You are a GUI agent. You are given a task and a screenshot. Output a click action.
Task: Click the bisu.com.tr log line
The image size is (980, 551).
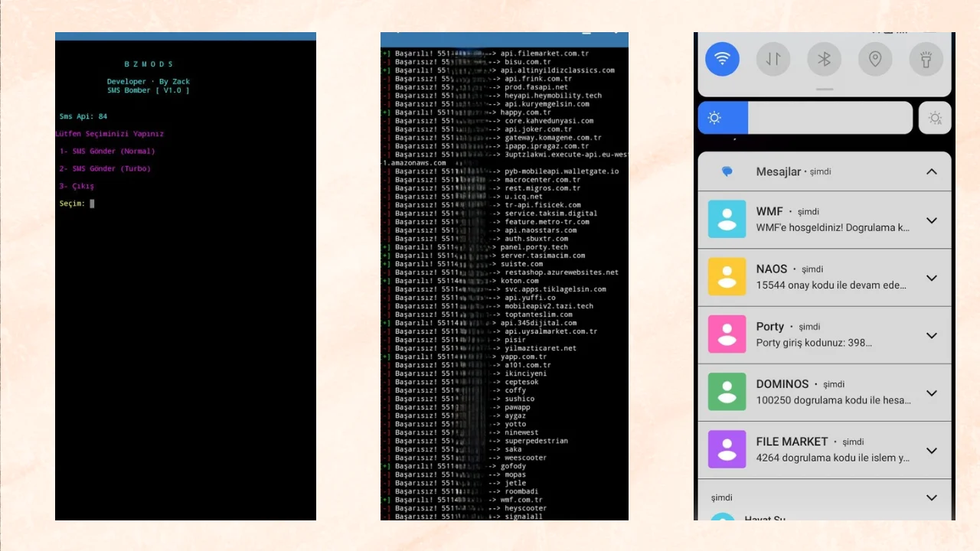click(x=466, y=62)
